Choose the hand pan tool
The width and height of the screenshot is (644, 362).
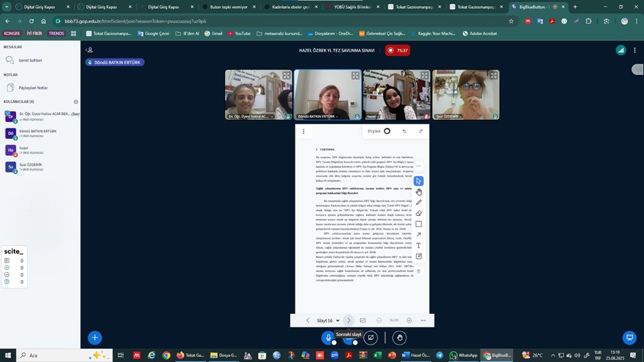pyautogui.click(x=419, y=192)
